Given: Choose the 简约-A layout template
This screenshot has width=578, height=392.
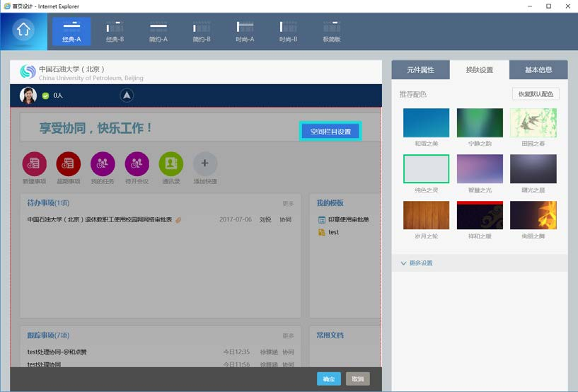Looking at the screenshot, I should pos(158,31).
